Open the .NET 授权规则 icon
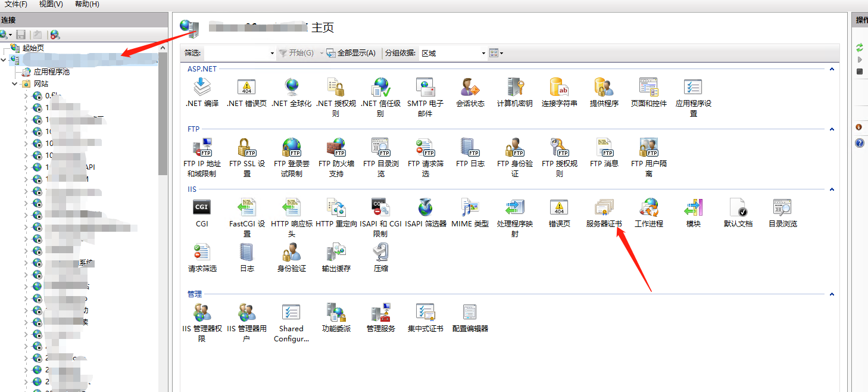The width and height of the screenshot is (868, 392). pyautogui.click(x=336, y=98)
